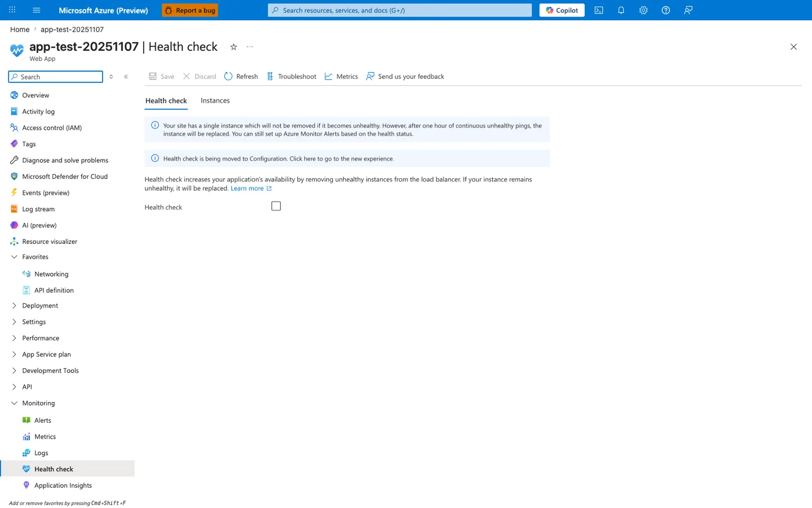Select the Health check tab

tap(166, 100)
